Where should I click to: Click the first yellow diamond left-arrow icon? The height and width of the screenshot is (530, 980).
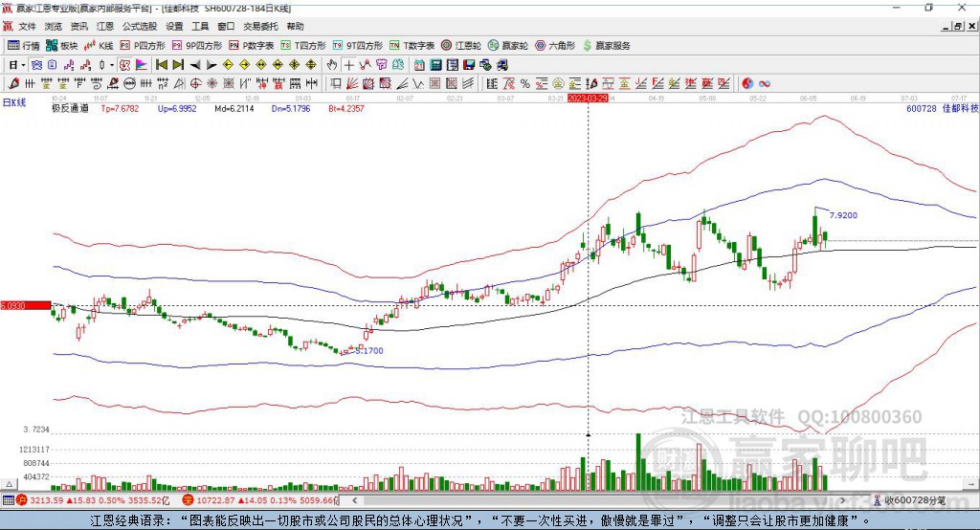pos(228,65)
